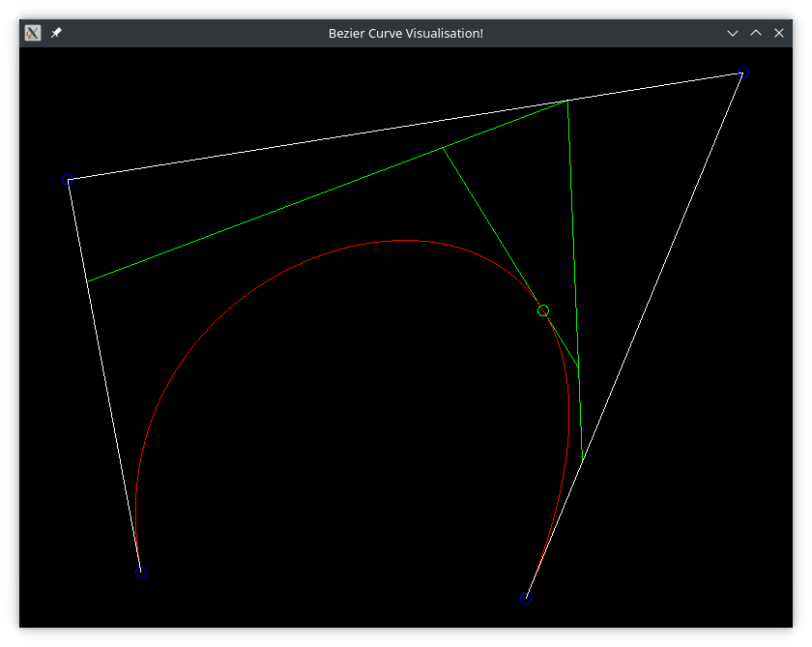Select the bottom-center blue control point

[525, 599]
